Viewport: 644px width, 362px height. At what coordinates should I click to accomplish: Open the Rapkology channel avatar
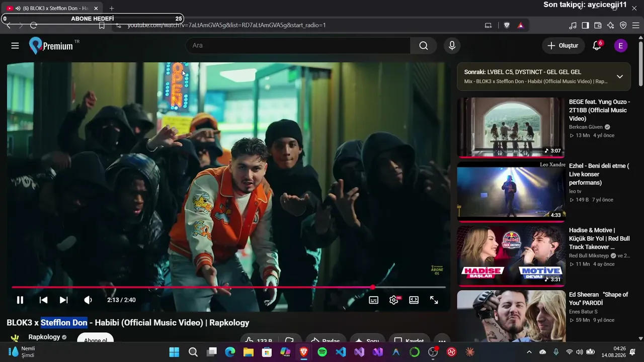[x=15, y=338]
